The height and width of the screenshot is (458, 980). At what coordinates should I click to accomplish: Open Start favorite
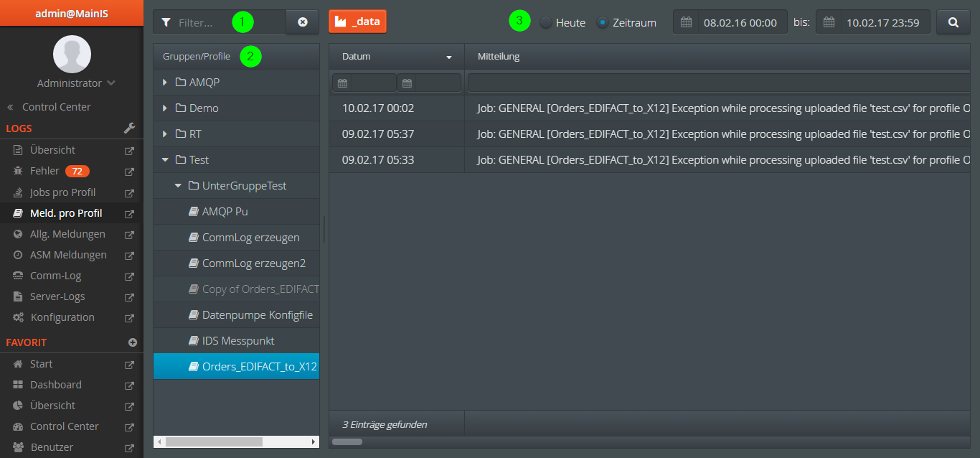tap(41, 364)
